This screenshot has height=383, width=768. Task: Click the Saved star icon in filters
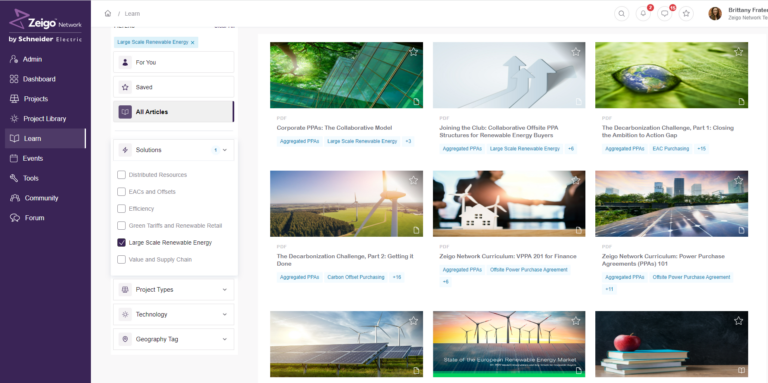tap(125, 87)
